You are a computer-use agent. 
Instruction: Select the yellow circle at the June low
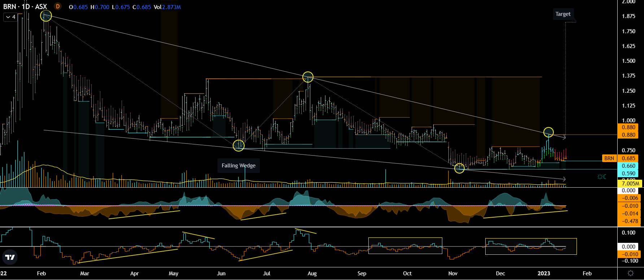[x=238, y=145]
